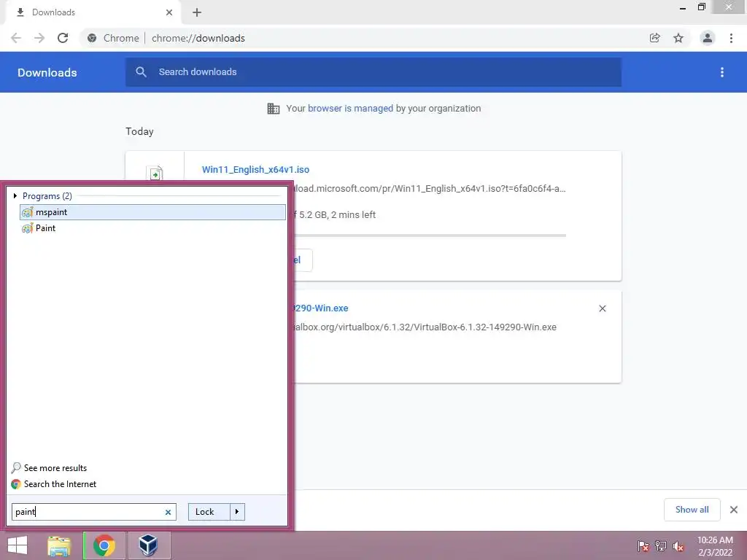Click the Action Center flag tray icon
Viewport: 747px width, 560px height.
(x=643, y=546)
